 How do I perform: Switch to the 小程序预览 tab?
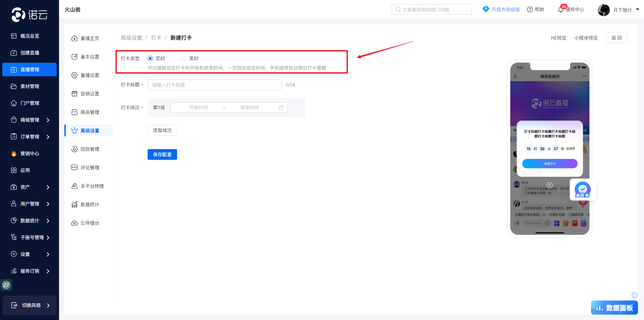(586, 38)
